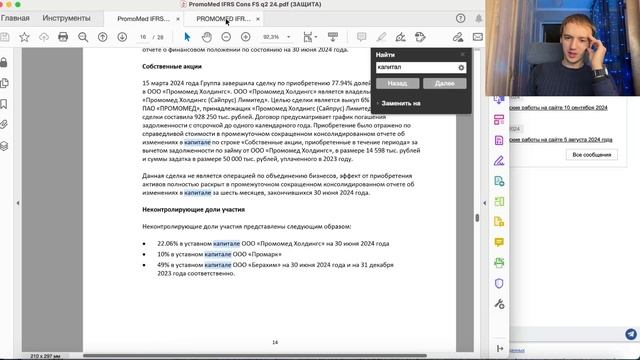Switch to the 'Главная' tab
Screen dimensions: 640x360
tap(15, 18)
